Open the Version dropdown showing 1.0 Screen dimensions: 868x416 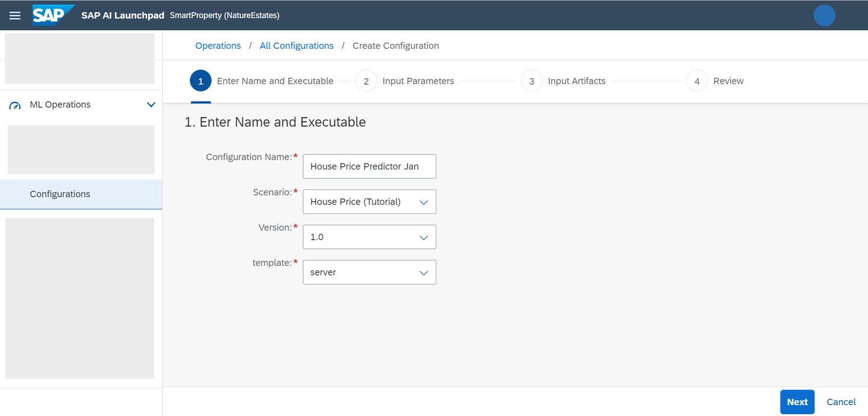pyautogui.click(x=369, y=237)
